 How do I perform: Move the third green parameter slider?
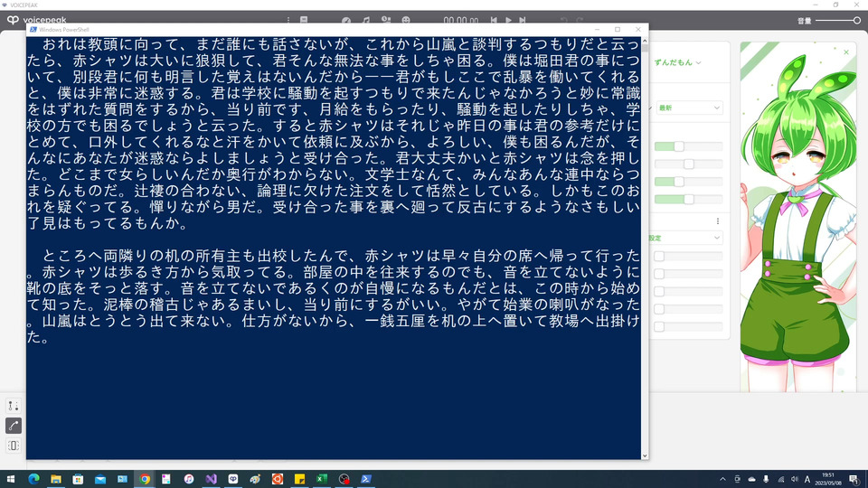(679, 182)
